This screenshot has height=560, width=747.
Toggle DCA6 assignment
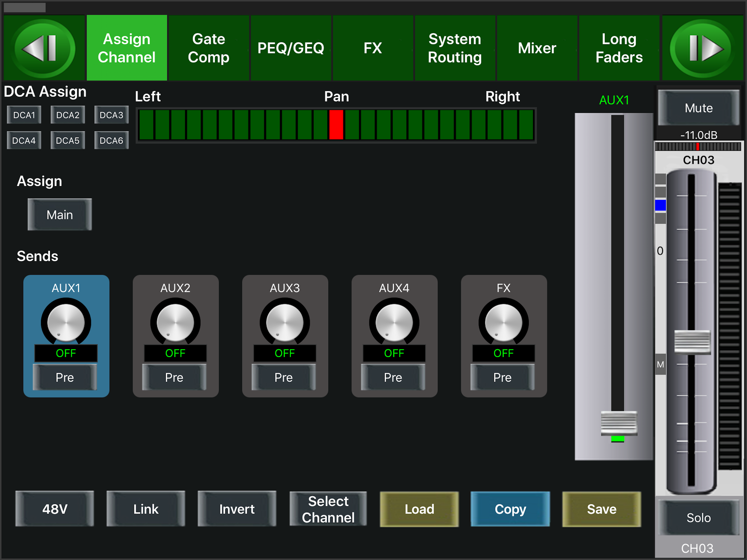coord(112,140)
